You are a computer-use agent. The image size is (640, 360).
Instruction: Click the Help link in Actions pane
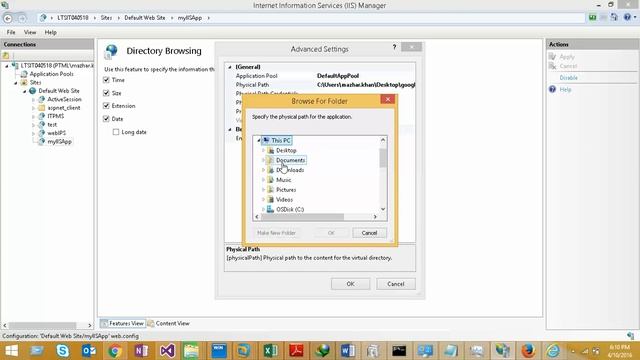tap(565, 89)
